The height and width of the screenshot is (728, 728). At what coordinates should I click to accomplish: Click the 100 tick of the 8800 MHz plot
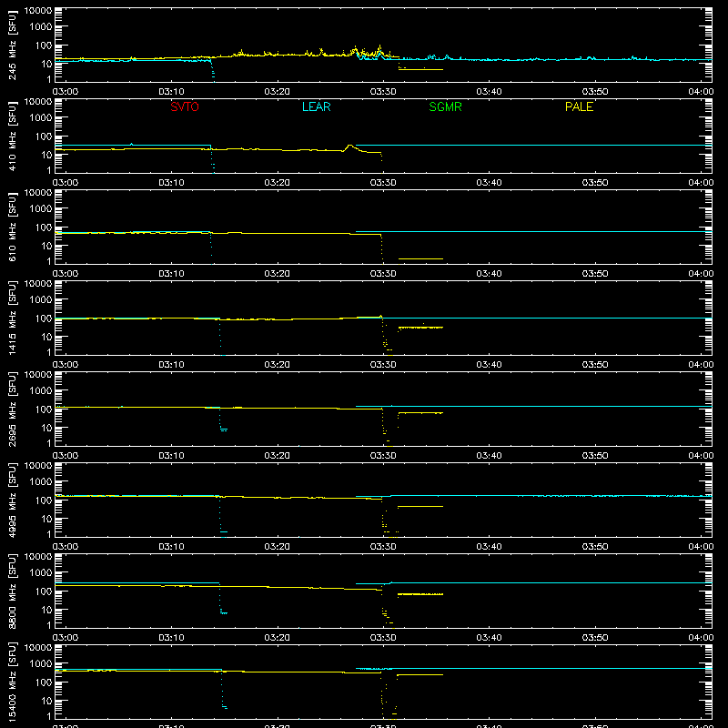pyautogui.click(x=44, y=591)
